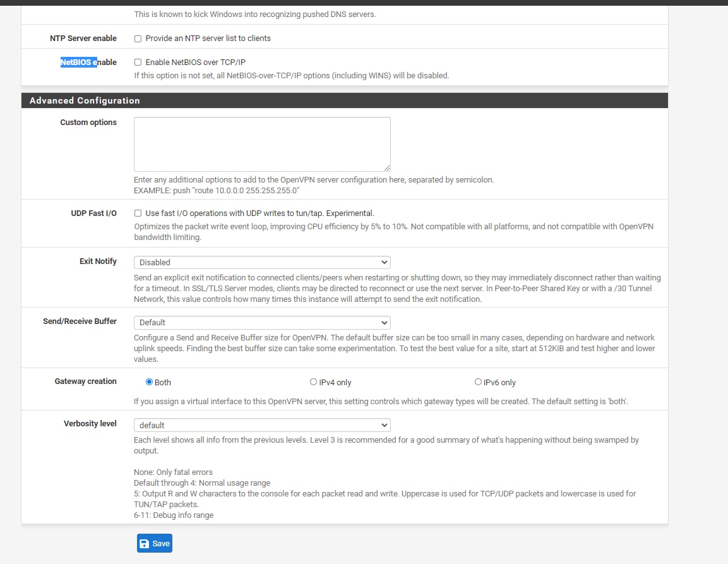Click the 'None: Only fatal errors' line
This screenshot has width=728, height=564.
click(173, 472)
